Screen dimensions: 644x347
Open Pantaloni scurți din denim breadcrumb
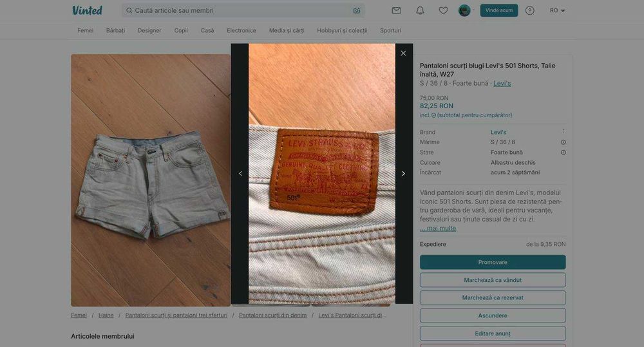[x=272, y=315]
